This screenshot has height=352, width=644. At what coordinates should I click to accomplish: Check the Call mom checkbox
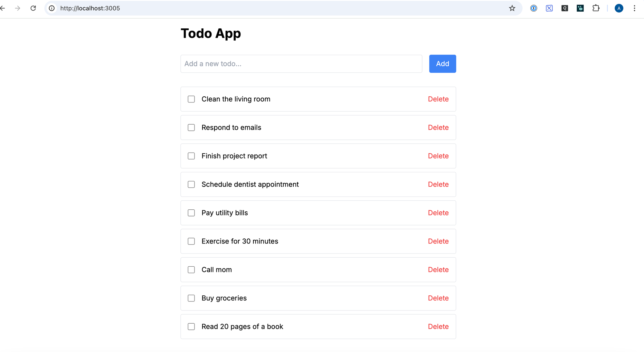click(191, 270)
